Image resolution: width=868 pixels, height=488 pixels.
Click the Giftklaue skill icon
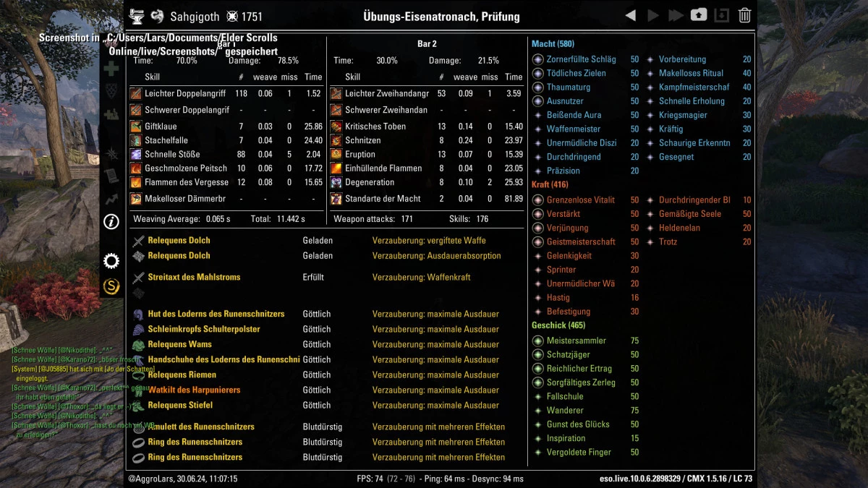(136, 127)
